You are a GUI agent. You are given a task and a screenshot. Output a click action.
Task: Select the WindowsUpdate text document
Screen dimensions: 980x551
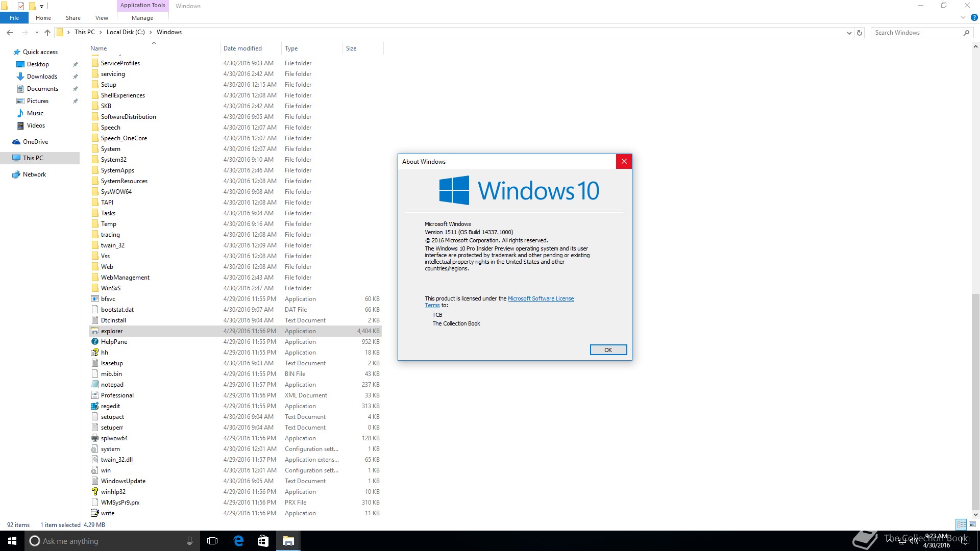click(x=123, y=481)
